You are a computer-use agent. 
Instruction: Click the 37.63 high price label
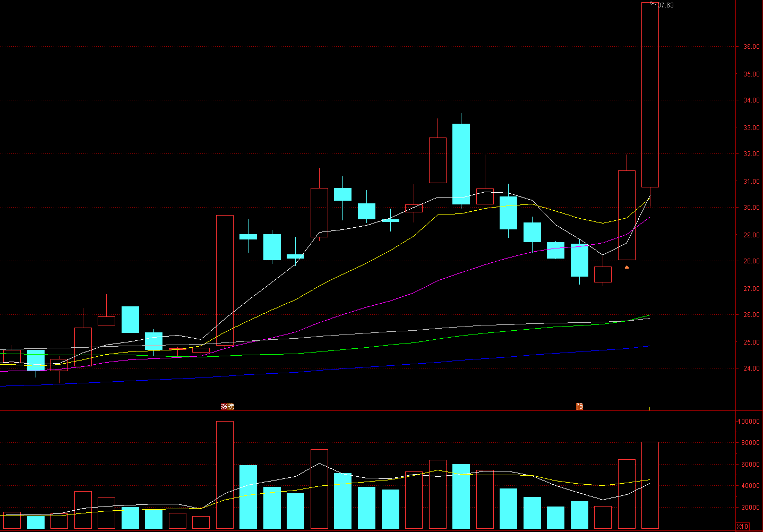[x=665, y=5]
